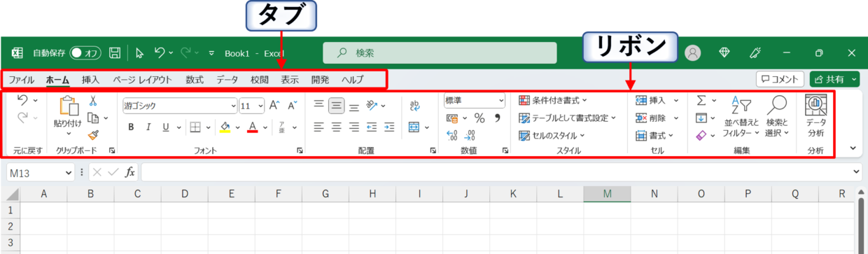Toggle underline U formatting
The image size is (868, 254).
pos(166,127)
